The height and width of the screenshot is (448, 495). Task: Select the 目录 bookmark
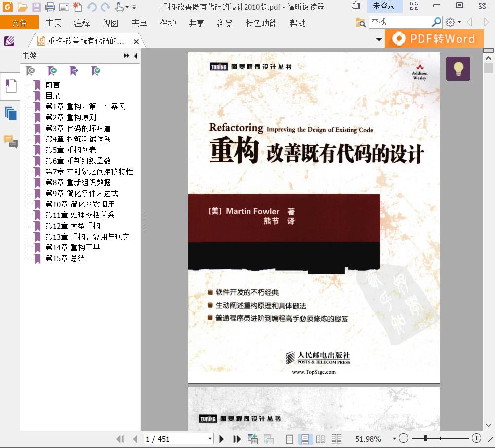tap(52, 96)
